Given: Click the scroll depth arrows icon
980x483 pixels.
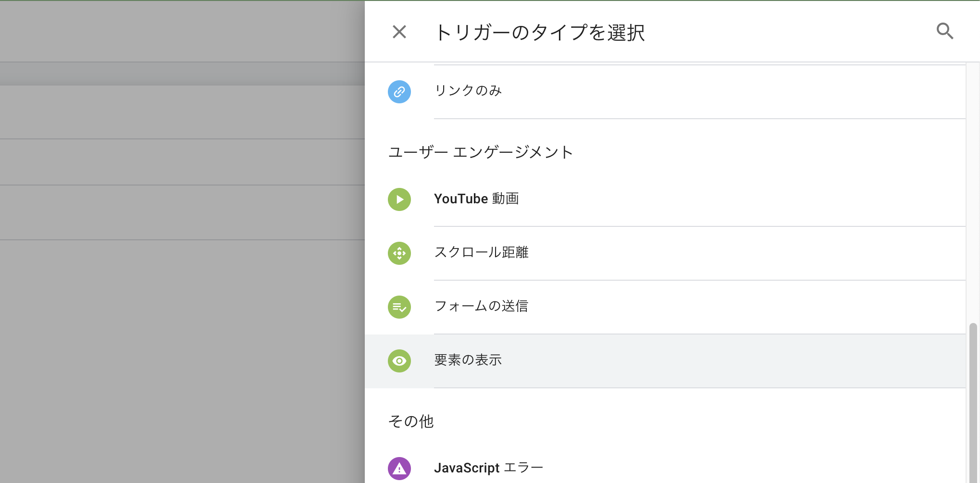Looking at the screenshot, I should click(x=399, y=253).
